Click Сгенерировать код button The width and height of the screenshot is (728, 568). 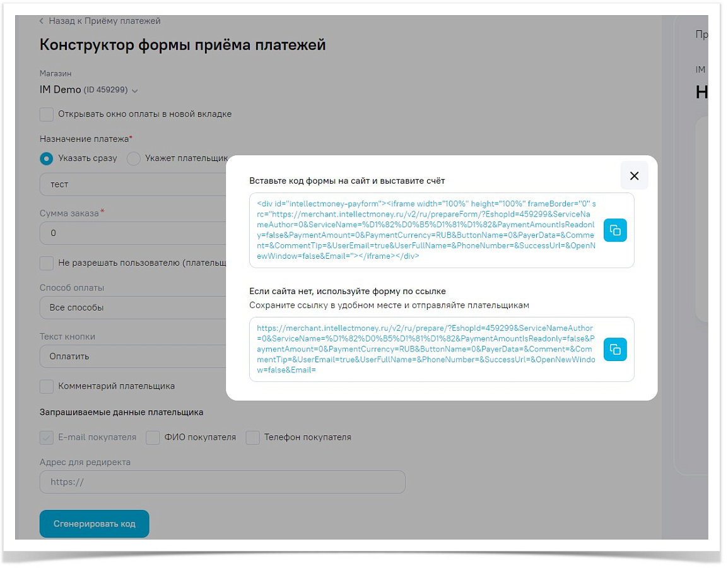point(94,524)
